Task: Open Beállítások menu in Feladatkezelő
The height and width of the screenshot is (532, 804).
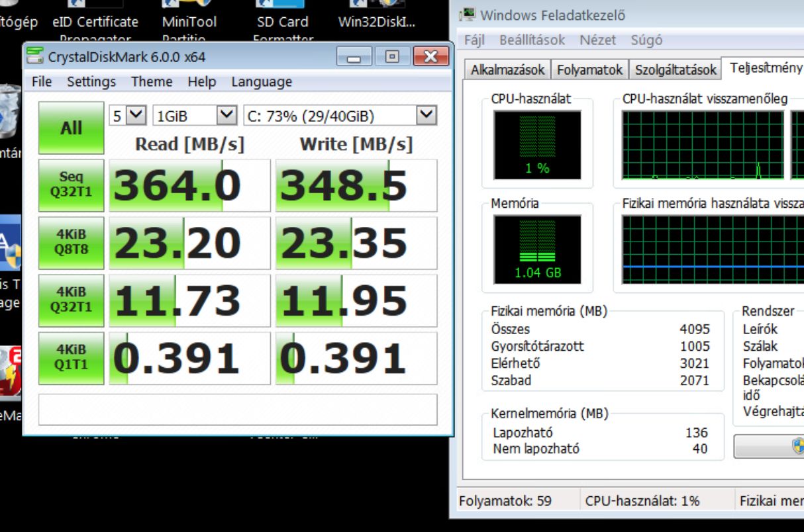Action: (x=532, y=40)
